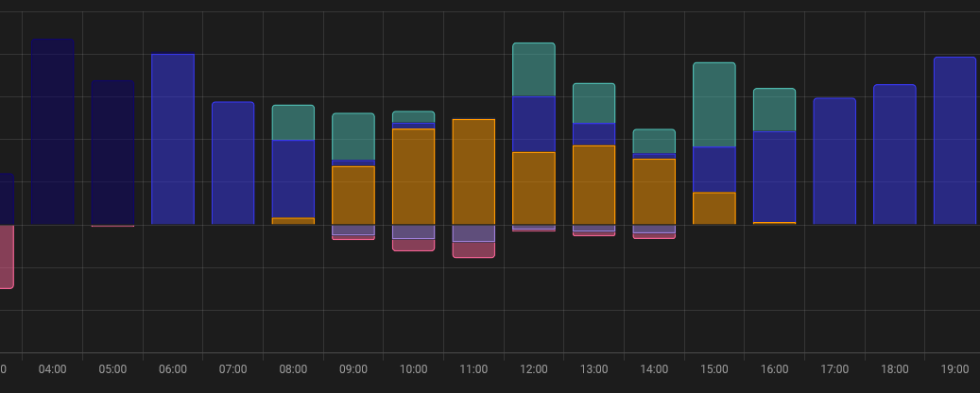This screenshot has width=980, height=393.
Task: Select the teal segment of the 15:00 bar
Action: pos(714,105)
